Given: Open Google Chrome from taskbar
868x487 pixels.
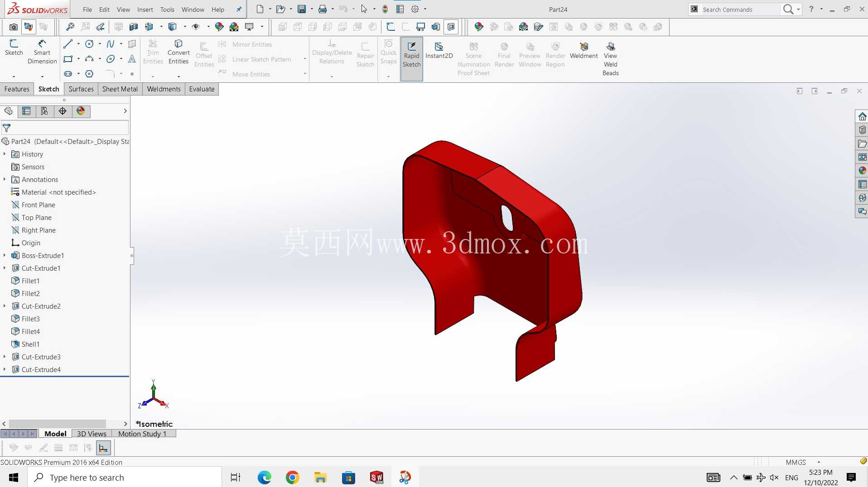Looking at the screenshot, I should tap(293, 477).
